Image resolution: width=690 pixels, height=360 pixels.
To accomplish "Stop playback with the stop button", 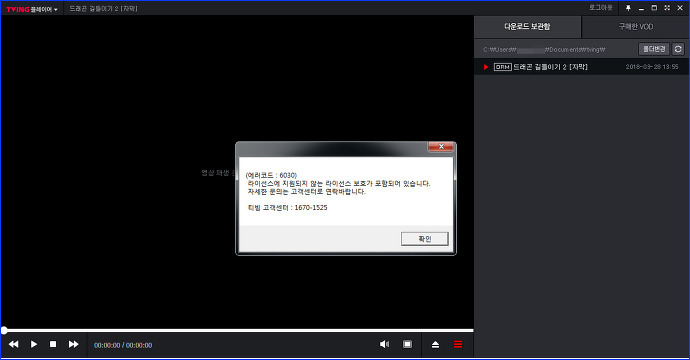I will [53, 344].
